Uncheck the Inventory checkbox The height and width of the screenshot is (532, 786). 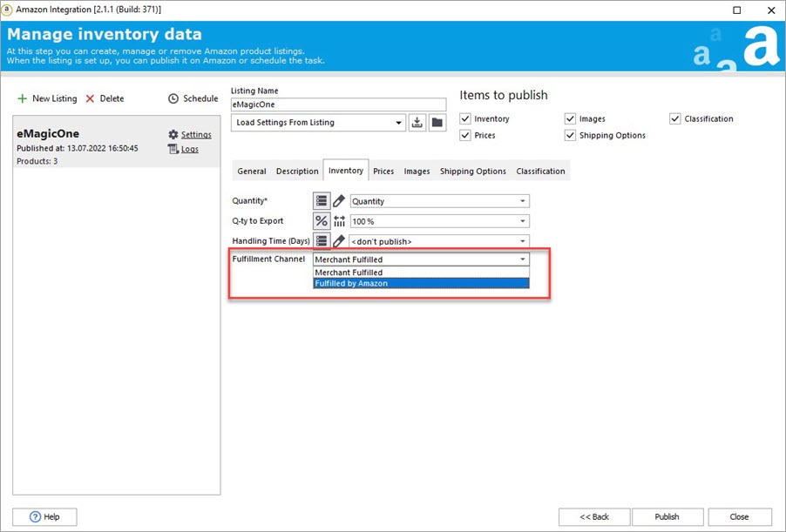pyautogui.click(x=465, y=118)
